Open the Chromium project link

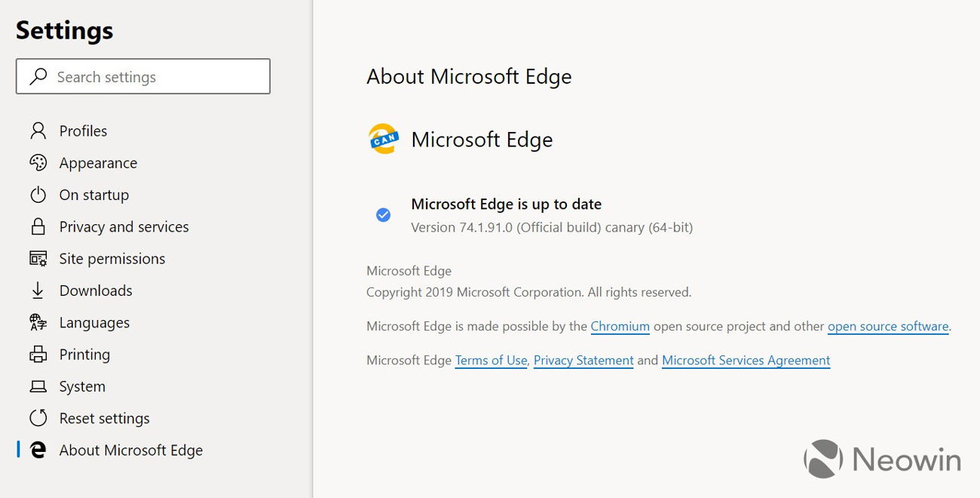[x=620, y=326]
